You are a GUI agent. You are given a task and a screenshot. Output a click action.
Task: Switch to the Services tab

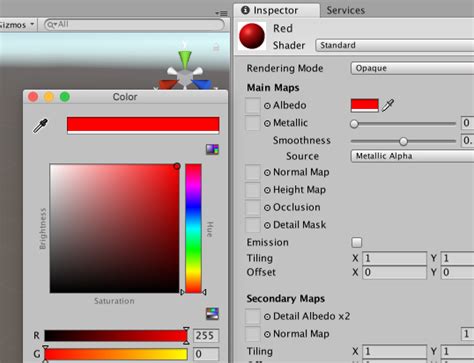[346, 11]
